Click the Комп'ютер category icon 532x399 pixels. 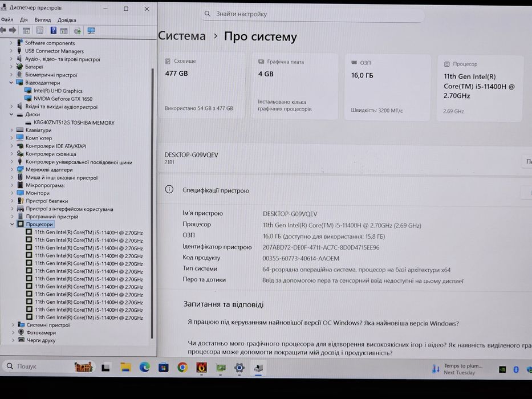[20, 138]
